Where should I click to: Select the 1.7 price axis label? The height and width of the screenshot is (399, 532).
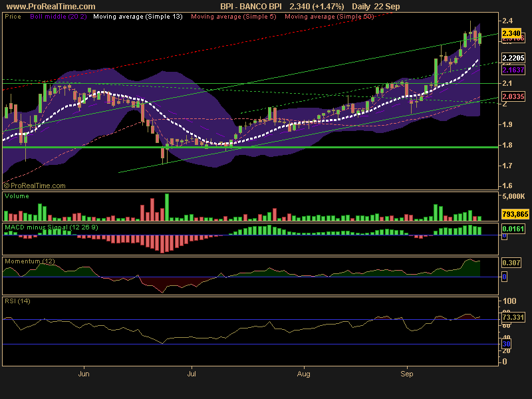coord(507,166)
